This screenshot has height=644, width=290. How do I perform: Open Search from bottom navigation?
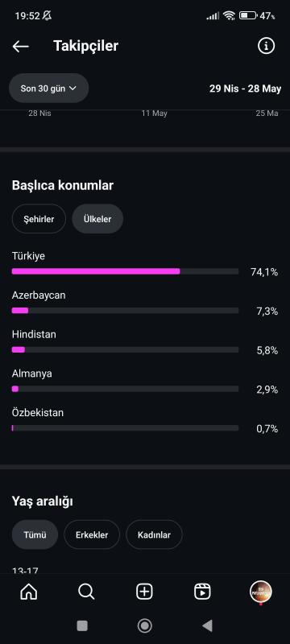[86, 592]
